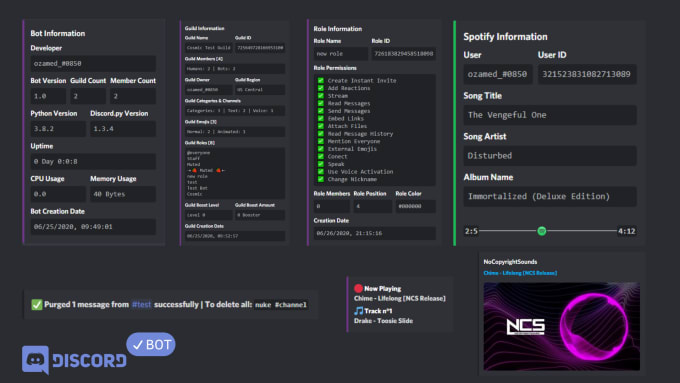Click the red Now Playing record icon
The height and width of the screenshot is (383, 680).
coord(358,288)
